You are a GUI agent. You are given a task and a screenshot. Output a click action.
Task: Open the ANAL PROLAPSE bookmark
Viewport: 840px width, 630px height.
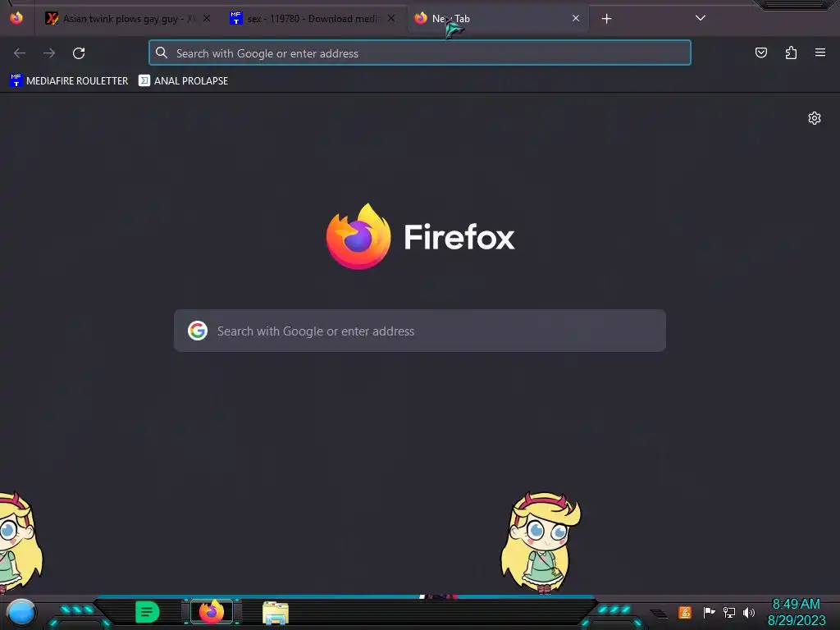183,81
